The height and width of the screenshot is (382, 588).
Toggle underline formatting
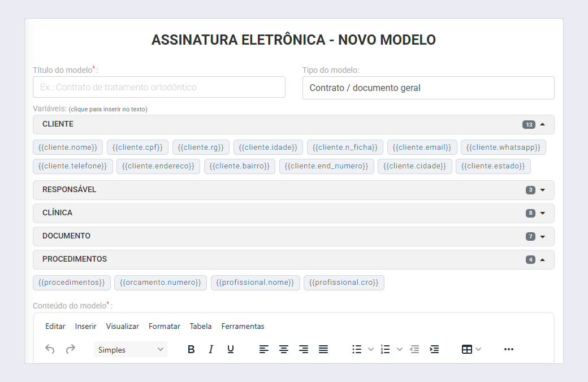point(231,349)
